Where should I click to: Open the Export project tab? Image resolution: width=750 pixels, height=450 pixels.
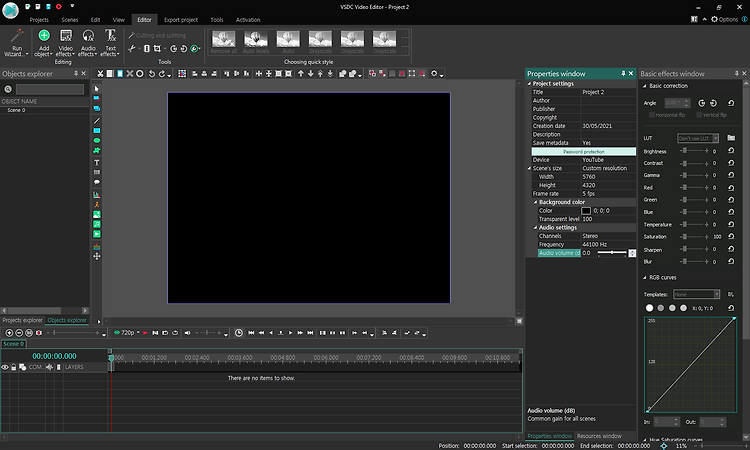pos(180,19)
